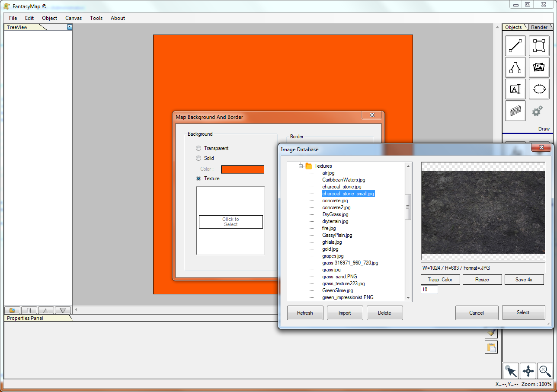Click the canvas horizontal scroll left arrow
Image resolution: width=557 pixels, height=392 pixels.
pyautogui.click(x=76, y=309)
